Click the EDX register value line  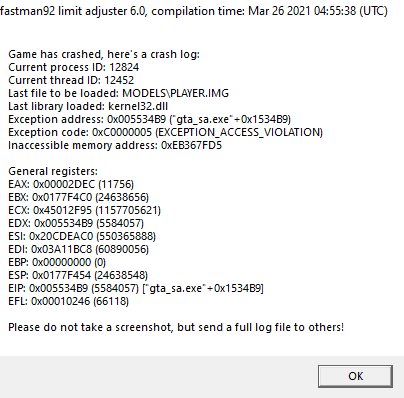tap(76, 223)
